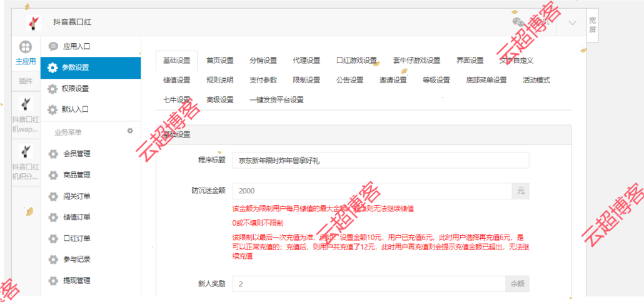Switch to the 一键发货平台设置 tab

pos(276,100)
